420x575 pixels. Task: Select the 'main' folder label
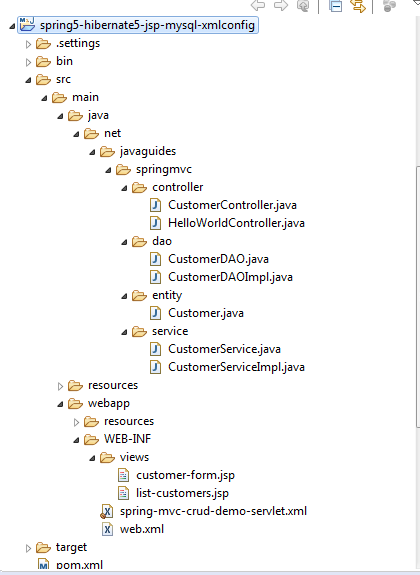pos(85,97)
